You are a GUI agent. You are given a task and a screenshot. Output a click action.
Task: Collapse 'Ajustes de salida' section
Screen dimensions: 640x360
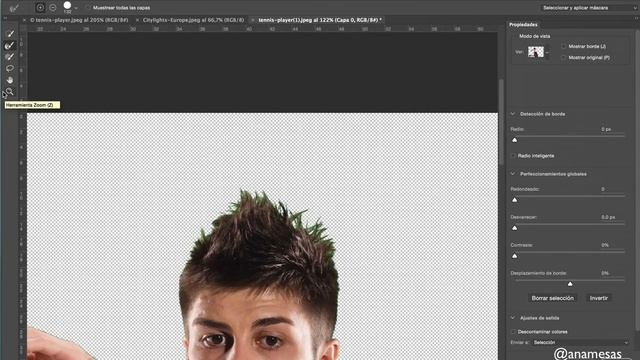click(x=513, y=318)
